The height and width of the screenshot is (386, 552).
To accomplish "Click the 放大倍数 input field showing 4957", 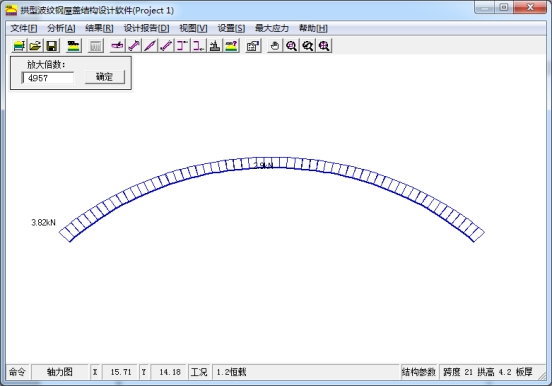I will [x=48, y=78].
